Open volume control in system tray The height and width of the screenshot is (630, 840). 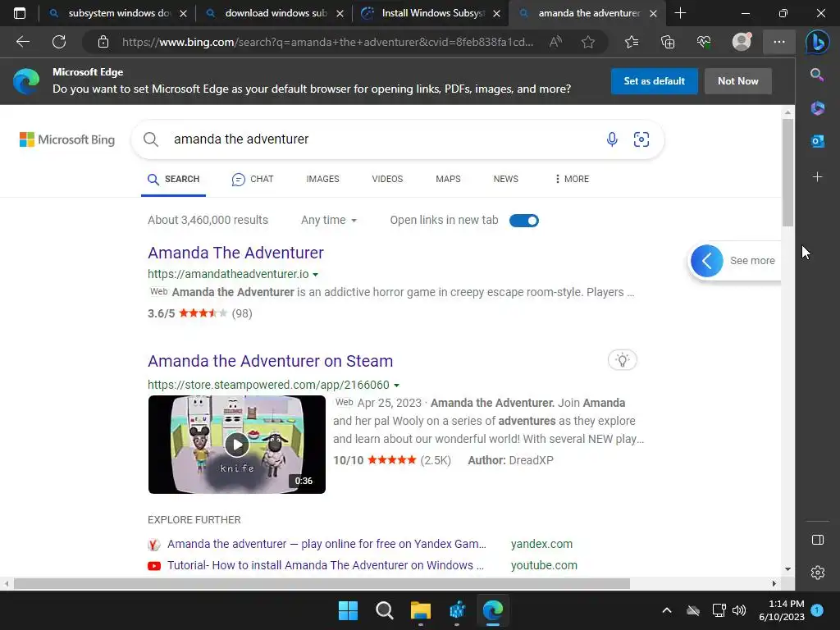pos(739,610)
